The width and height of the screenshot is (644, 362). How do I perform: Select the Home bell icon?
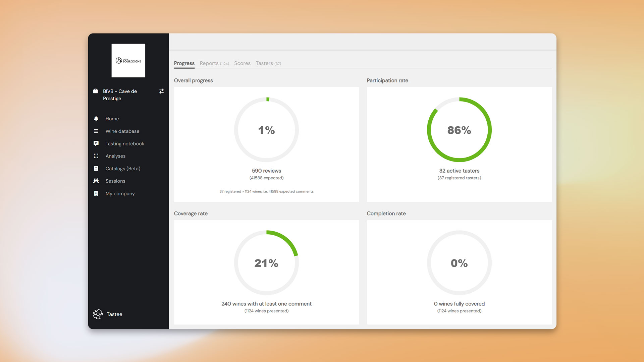click(97, 118)
